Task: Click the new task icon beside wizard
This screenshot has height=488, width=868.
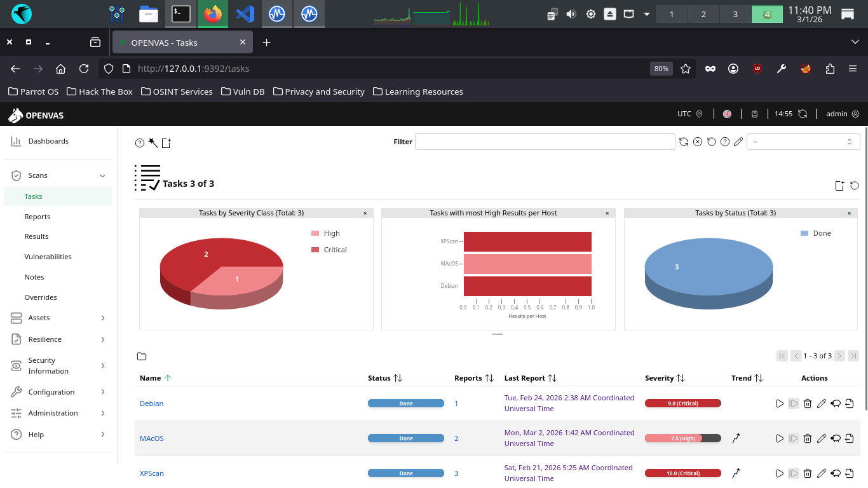Action: tap(166, 143)
